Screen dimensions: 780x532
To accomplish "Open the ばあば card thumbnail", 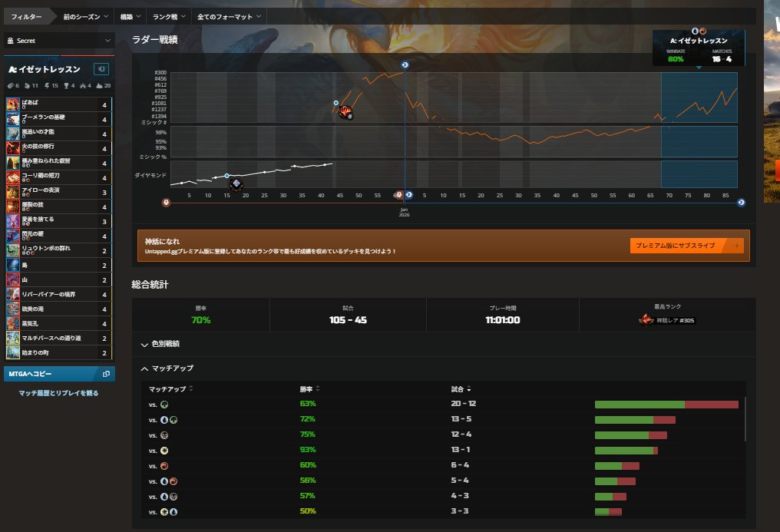I will [12, 104].
